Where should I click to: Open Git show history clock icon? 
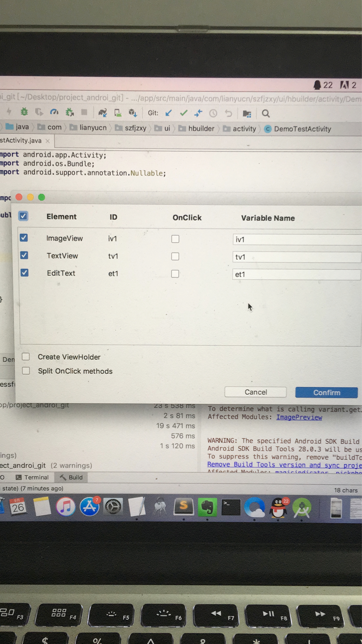(x=213, y=114)
